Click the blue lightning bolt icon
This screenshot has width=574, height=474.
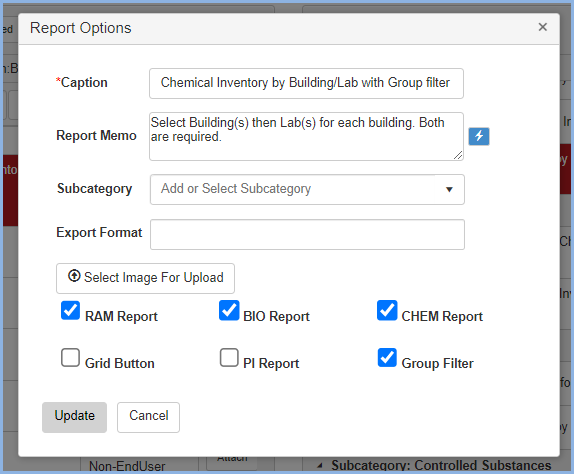tap(479, 136)
